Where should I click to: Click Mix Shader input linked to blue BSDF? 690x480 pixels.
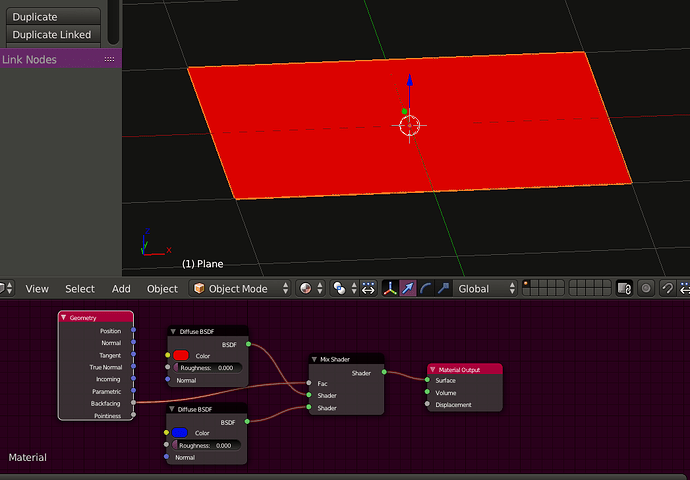tap(309, 407)
